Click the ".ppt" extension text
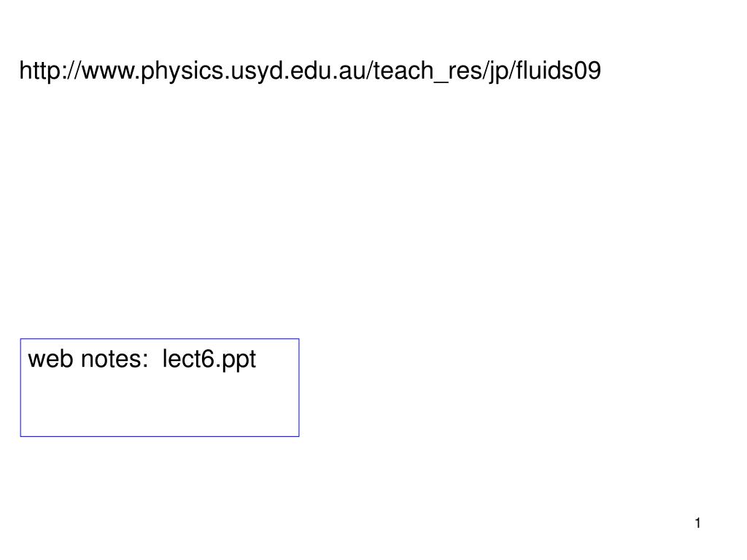 click(236, 361)
